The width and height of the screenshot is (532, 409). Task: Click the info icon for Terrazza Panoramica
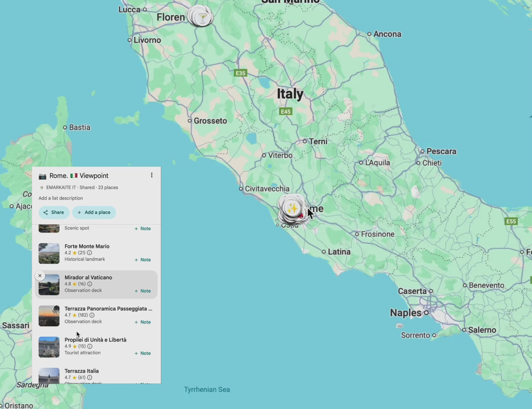[92, 315]
